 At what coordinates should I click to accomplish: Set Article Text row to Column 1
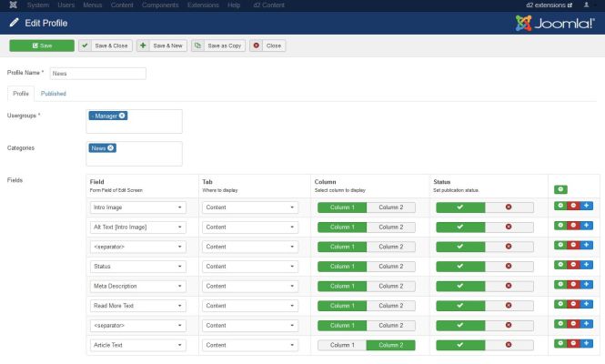(342, 345)
